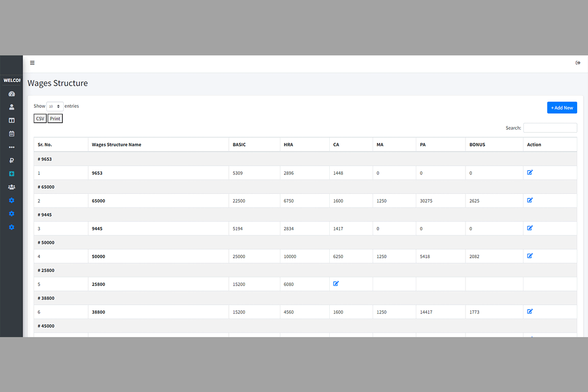Screen dimensions: 588x392
Task: Click PA value 14417
Action: pyautogui.click(x=426, y=312)
